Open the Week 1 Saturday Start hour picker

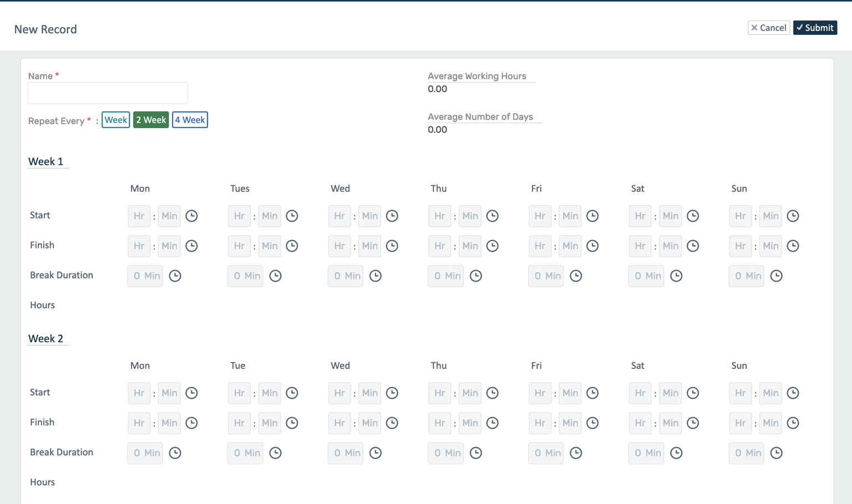[x=640, y=216]
